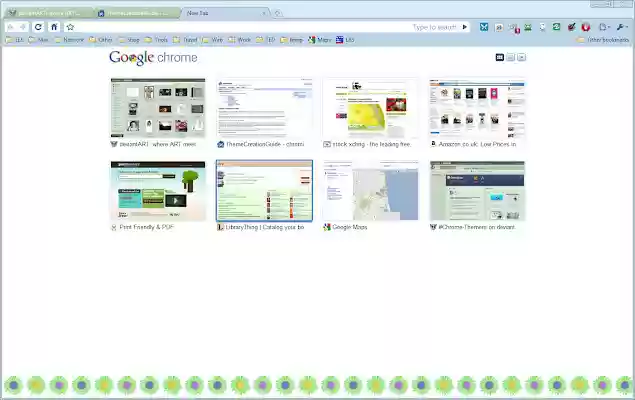Open the home page via house icon
The width and height of the screenshot is (635, 400).
(x=54, y=27)
